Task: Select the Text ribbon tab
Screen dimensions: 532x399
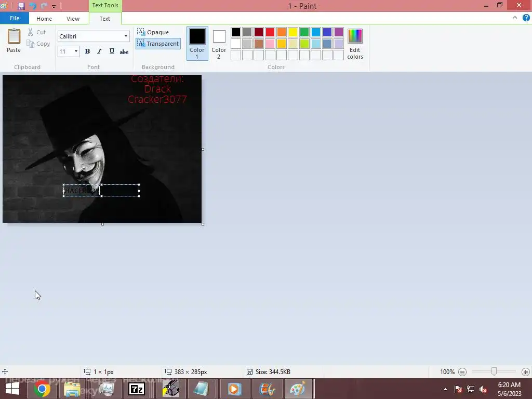Action: pyautogui.click(x=105, y=19)
